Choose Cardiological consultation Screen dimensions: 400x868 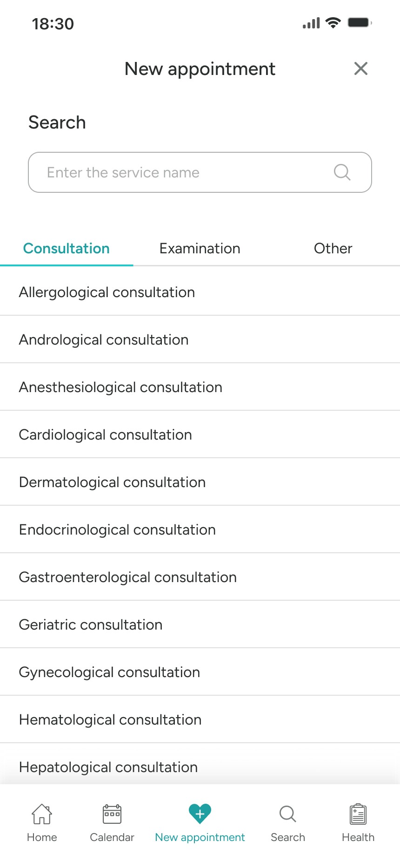tap(200, 434)
